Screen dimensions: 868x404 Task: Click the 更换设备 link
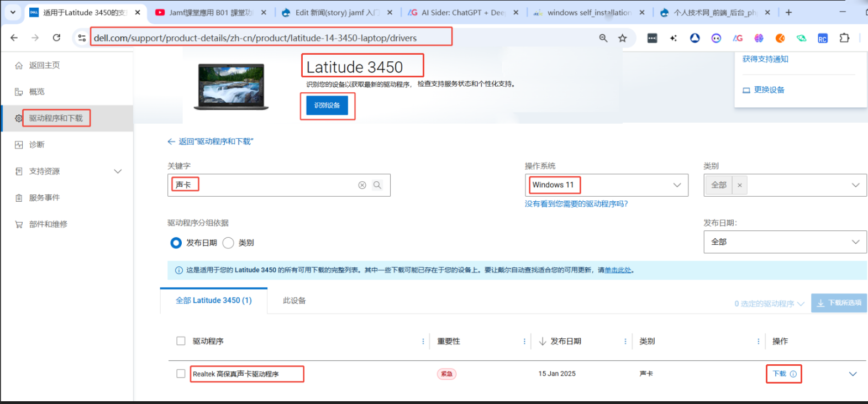point(764,90)
